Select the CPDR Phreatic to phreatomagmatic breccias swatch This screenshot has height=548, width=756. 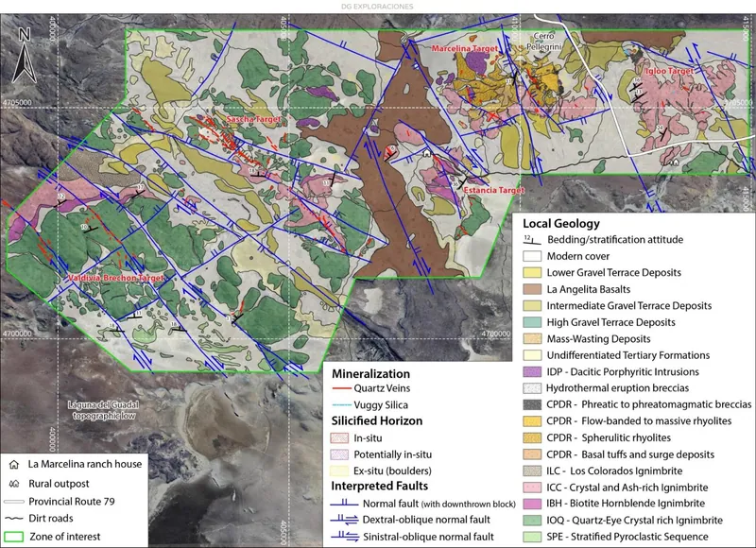pos(532,404)
